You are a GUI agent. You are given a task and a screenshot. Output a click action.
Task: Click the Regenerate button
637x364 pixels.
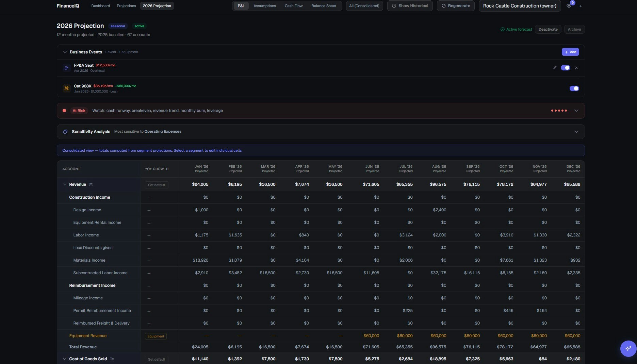[456, 6]
